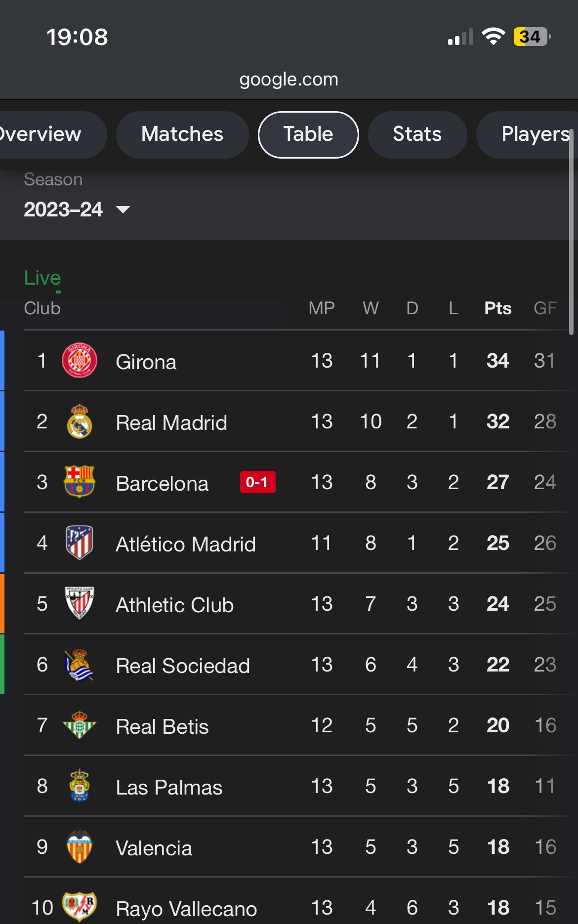Switch to the Matches tab

click(182, 134)
